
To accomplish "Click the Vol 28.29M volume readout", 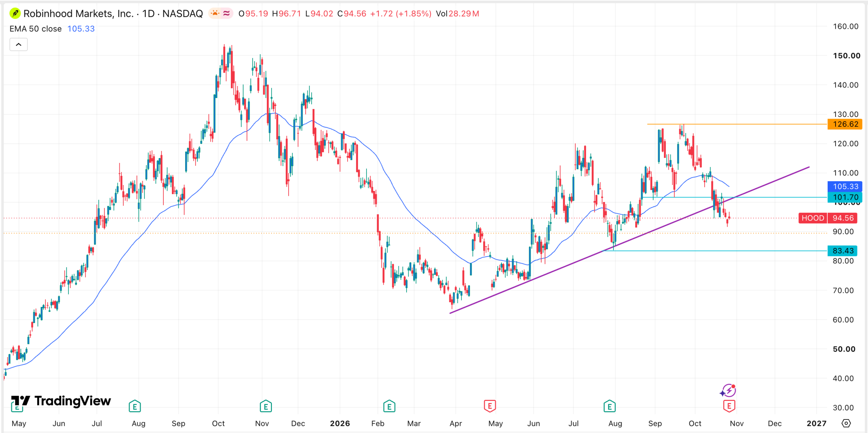I will point(457,14).
